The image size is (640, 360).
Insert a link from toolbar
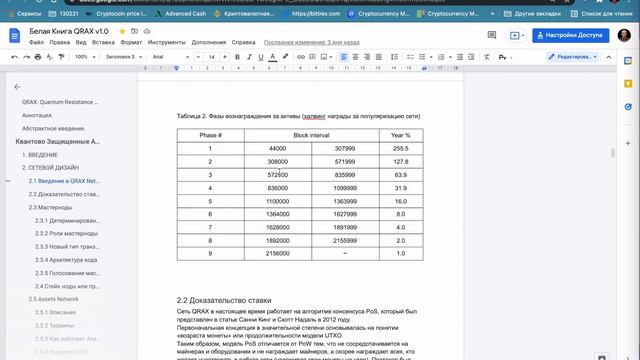click(x=301, y=57)
